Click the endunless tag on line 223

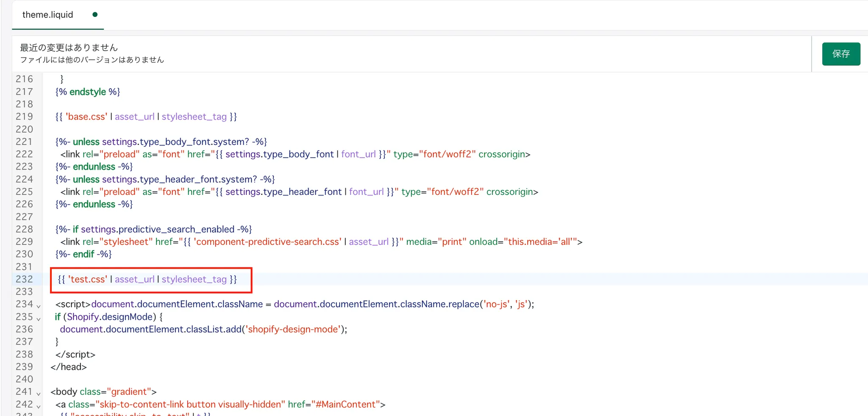tap(94, 166)
